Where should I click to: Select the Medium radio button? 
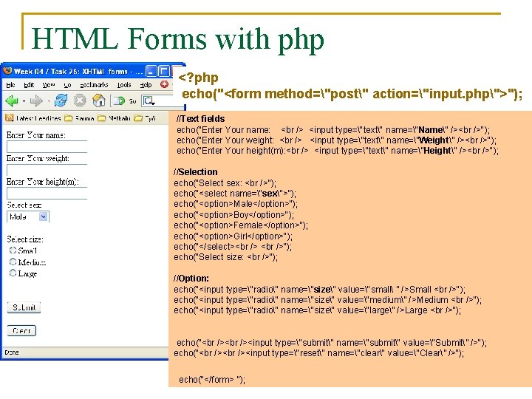13,262
